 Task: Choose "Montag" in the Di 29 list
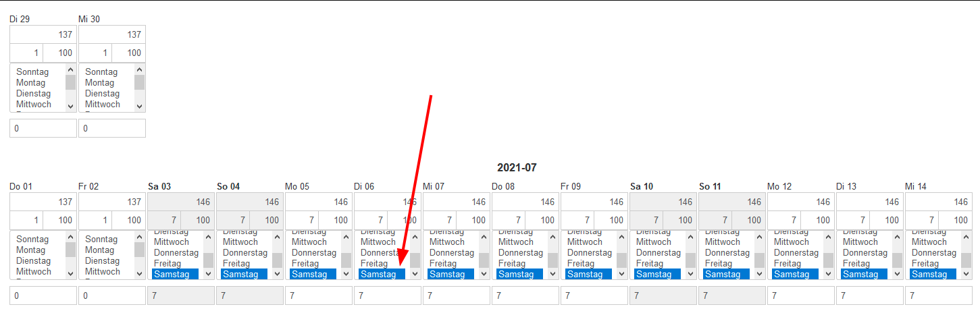(31, 83)
